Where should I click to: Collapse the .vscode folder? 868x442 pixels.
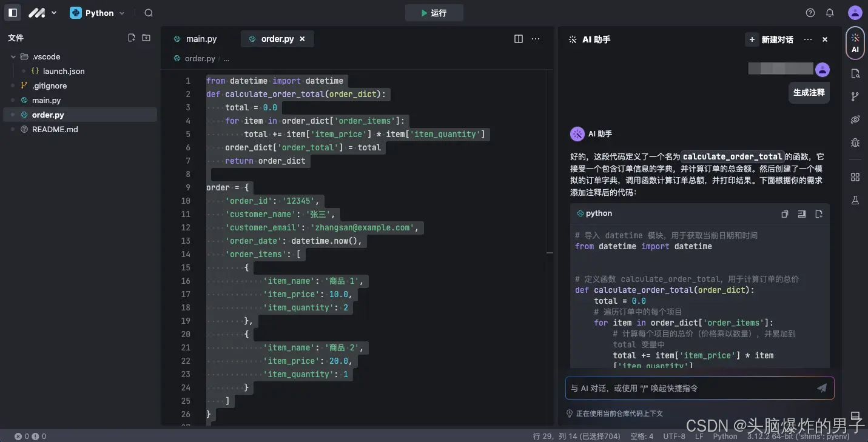click(13, 56)
